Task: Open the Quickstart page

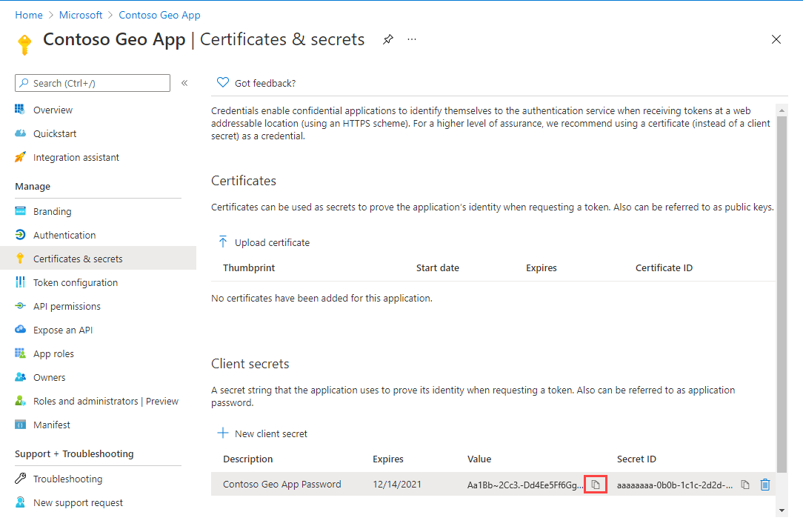Action: point(55,133)
